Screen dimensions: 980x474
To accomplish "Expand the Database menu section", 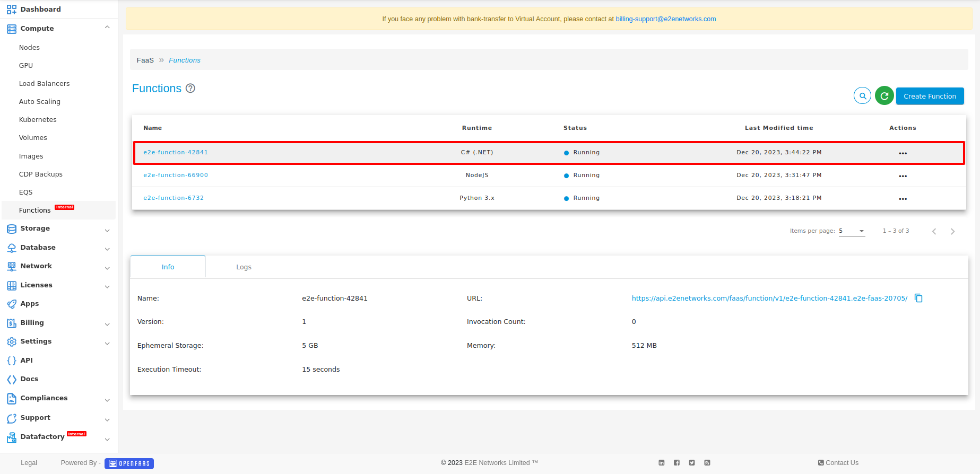I will coord(107,249).
